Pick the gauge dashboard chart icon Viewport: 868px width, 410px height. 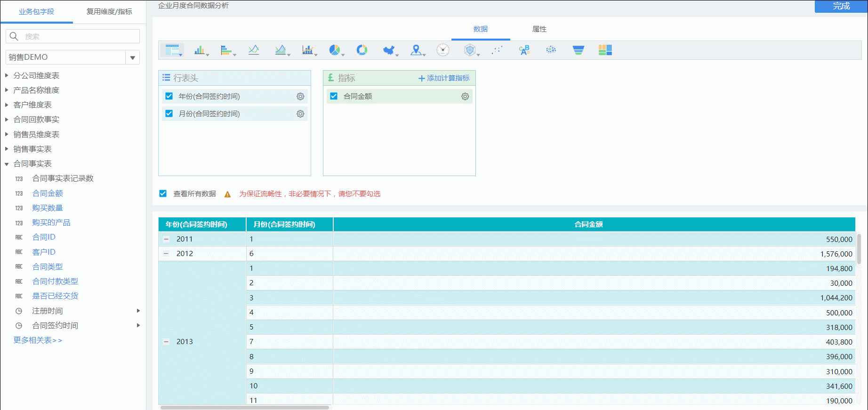pyautogui.click(x=443, y=50)
